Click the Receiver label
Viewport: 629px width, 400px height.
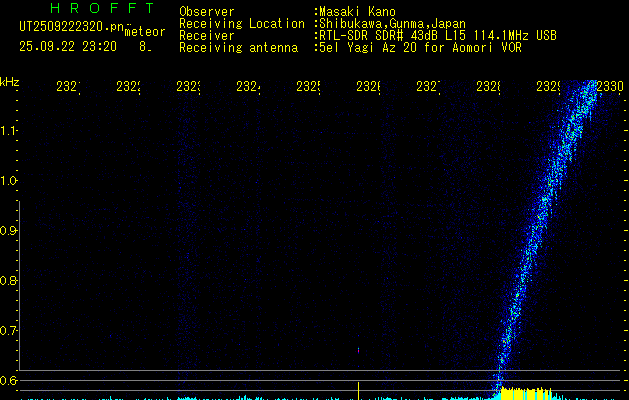[207, 36]
